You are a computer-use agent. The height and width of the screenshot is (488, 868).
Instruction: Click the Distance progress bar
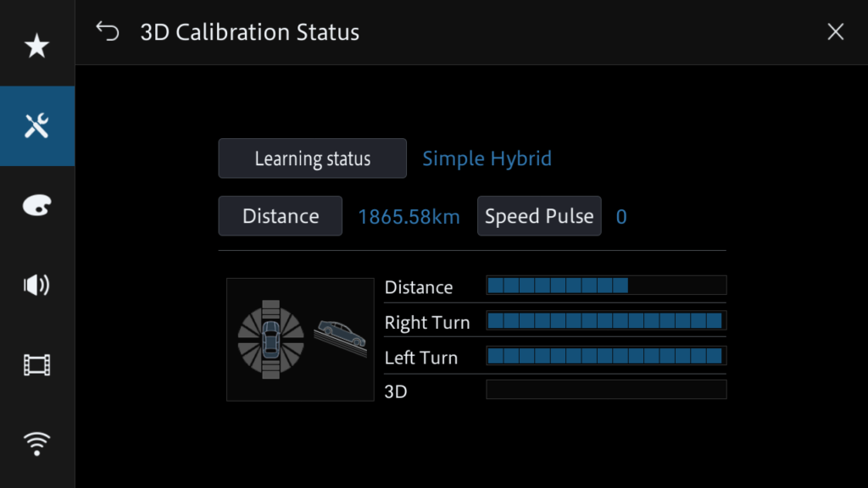[606, 286]
